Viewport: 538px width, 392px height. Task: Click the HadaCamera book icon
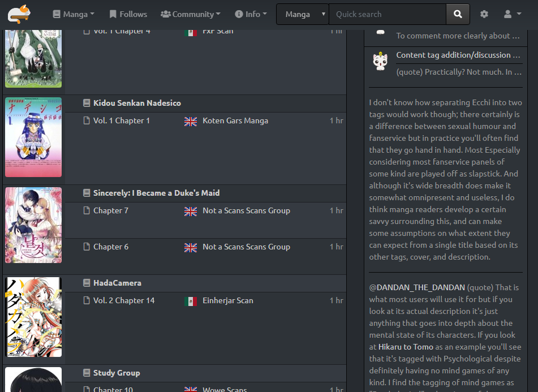[87, 283]
